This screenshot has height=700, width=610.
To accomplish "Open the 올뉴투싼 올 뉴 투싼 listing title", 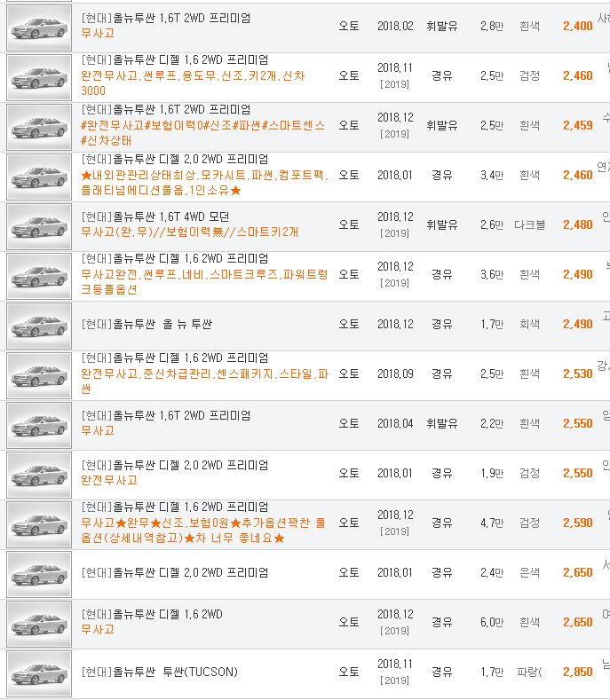I will coord(147,325).
